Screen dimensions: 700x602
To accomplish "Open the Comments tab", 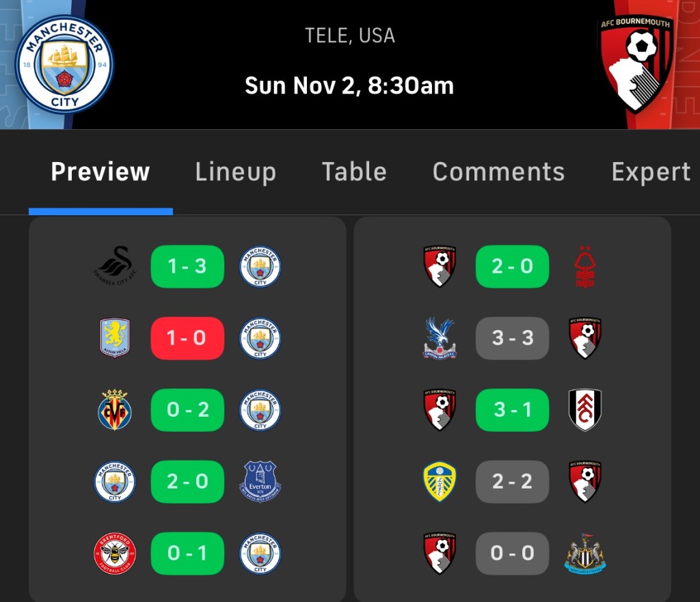I will [x=498, y=172].
